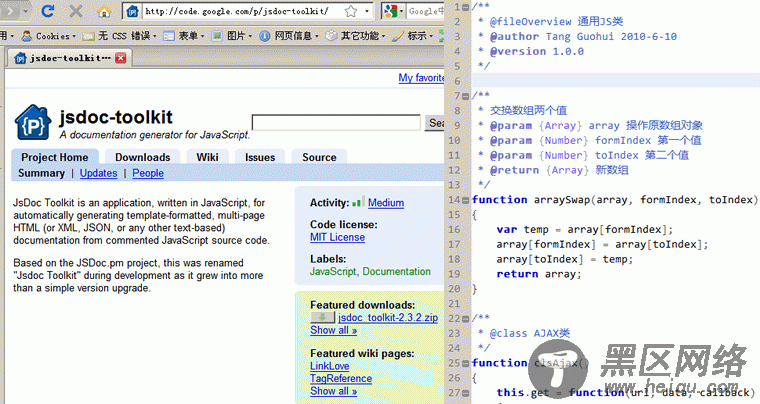Click the Medium activity link
Viewport: 760px width, 404px height.
tap(386, 203)
